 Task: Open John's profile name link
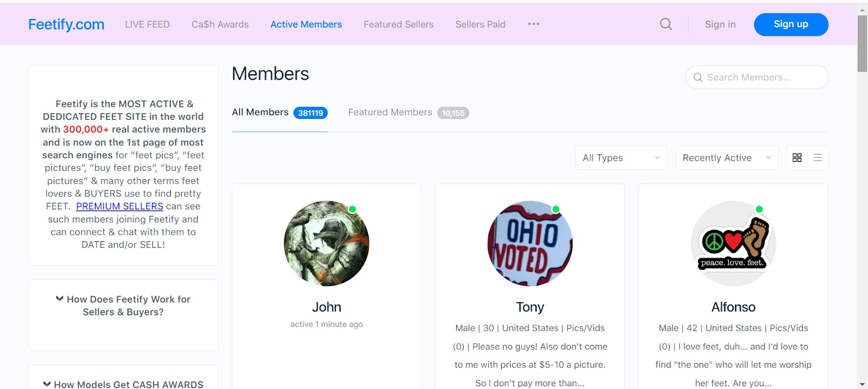(x=327, y=307)
